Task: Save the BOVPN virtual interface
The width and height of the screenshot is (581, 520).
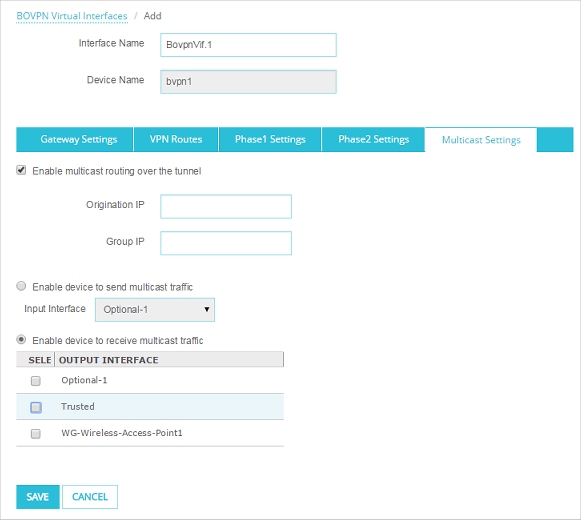Action: click(38, 497)
